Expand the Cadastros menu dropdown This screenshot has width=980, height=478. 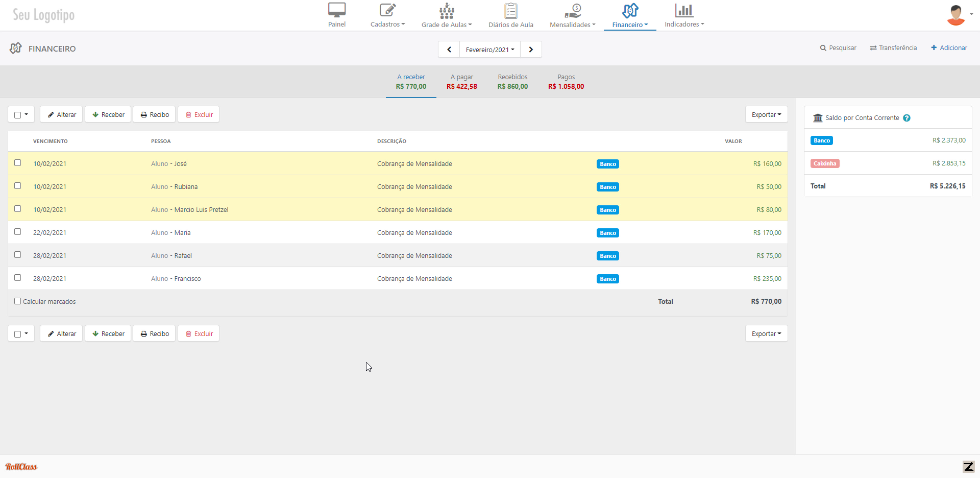pos(387,25)
